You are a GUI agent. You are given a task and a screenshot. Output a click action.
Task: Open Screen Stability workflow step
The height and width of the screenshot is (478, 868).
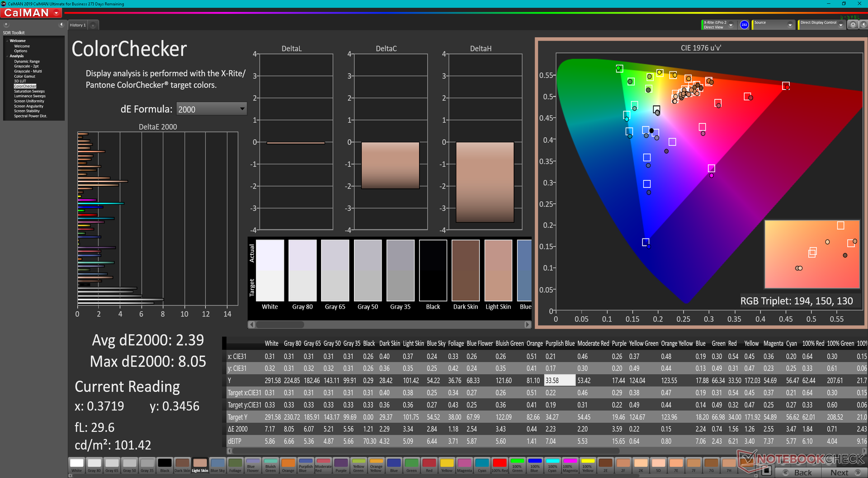coord(27,111)
